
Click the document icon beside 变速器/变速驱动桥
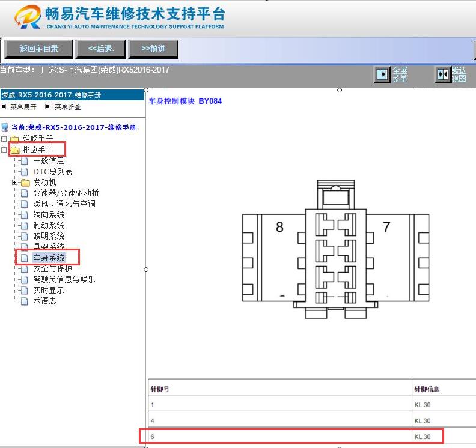click(25, 193)
